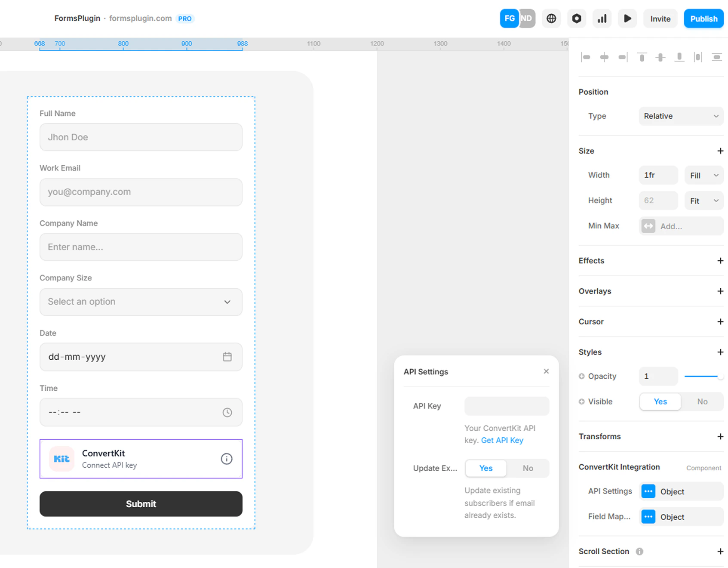This screenshot has height=568, width=728.
Task: Align left using the alignment icon
Action: click(586, 57)
